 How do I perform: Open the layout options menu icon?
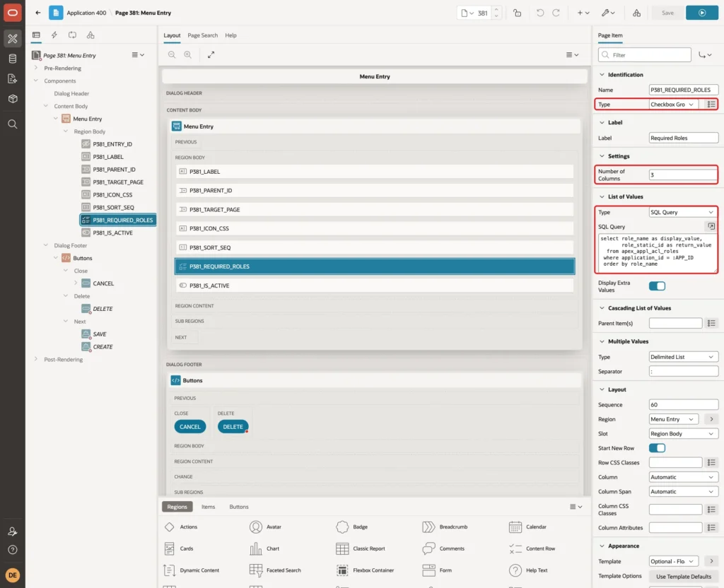click(572, 54)
